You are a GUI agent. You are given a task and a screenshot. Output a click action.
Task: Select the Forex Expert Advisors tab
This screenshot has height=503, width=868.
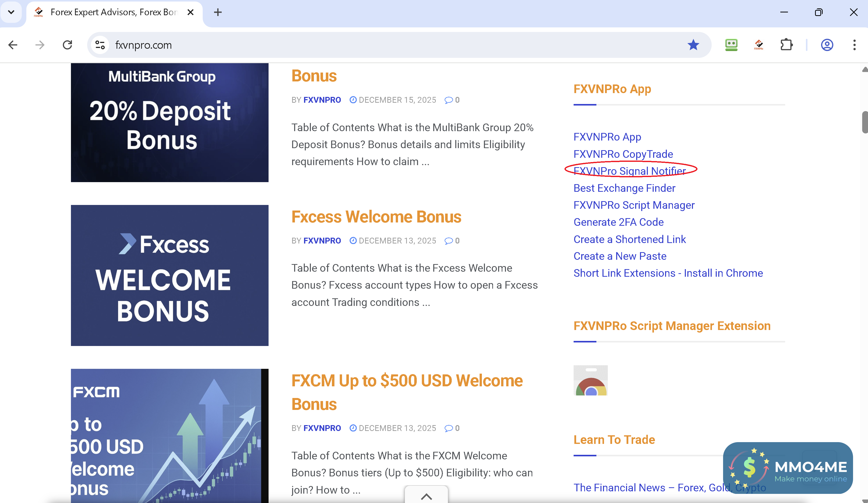[114, 12]
